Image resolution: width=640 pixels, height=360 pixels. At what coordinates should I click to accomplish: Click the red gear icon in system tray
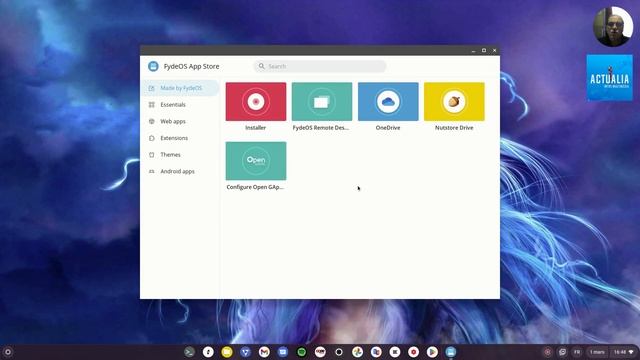[548, 352]
